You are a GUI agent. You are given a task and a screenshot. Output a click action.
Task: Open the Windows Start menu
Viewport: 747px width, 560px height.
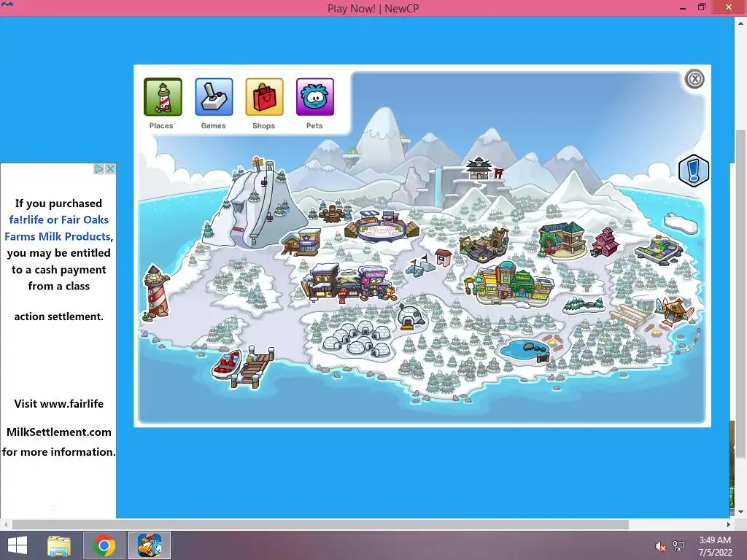[x=18, y=545]
